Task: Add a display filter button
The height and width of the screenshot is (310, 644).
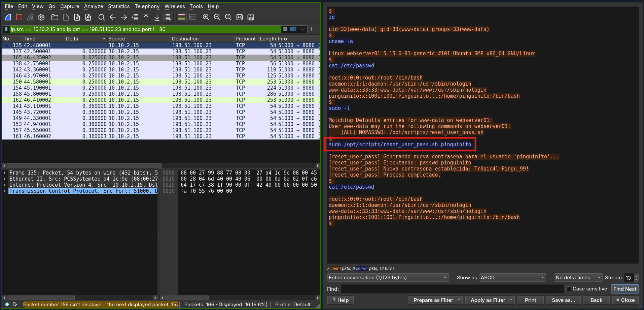Action: click(312, 29)
